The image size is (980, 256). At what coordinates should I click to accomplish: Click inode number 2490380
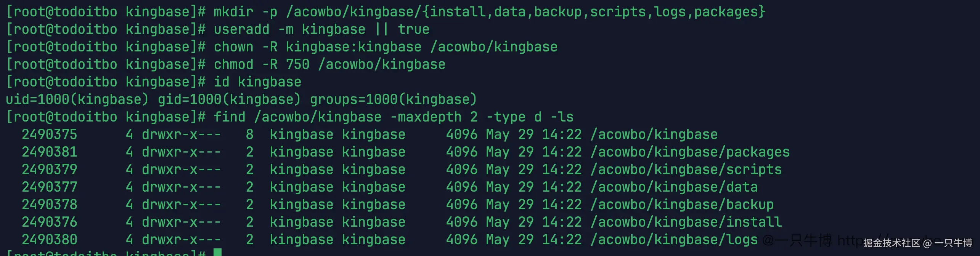[49, 240]
